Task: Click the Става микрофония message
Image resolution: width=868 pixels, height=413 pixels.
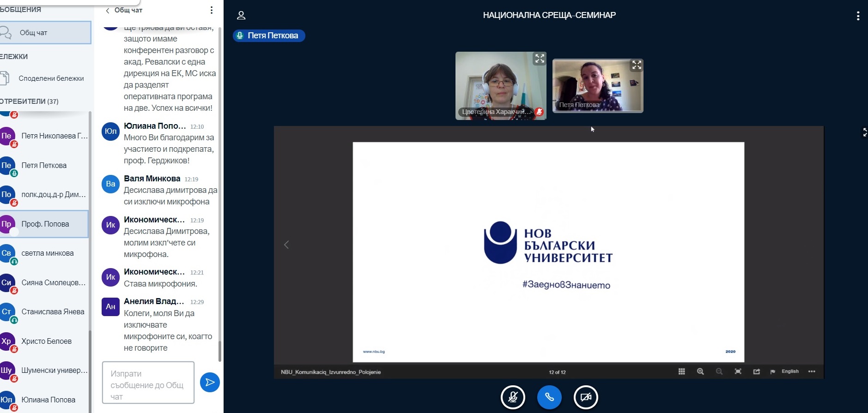Action: pos(160,284)
